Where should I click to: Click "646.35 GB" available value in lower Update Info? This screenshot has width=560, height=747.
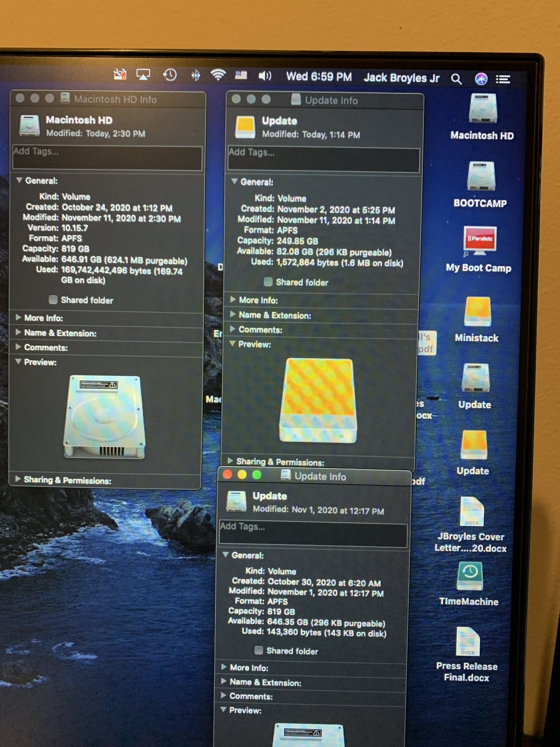pyautogui.click(x=287, y=622)
